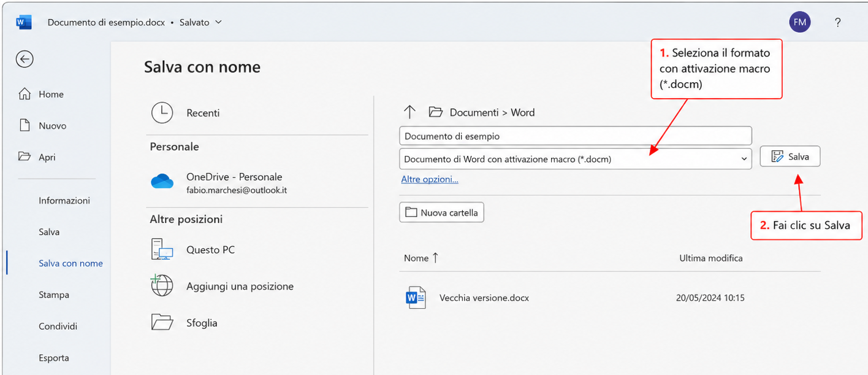
Task: Navigate up one folder level arrow
Action: (409, 112)
